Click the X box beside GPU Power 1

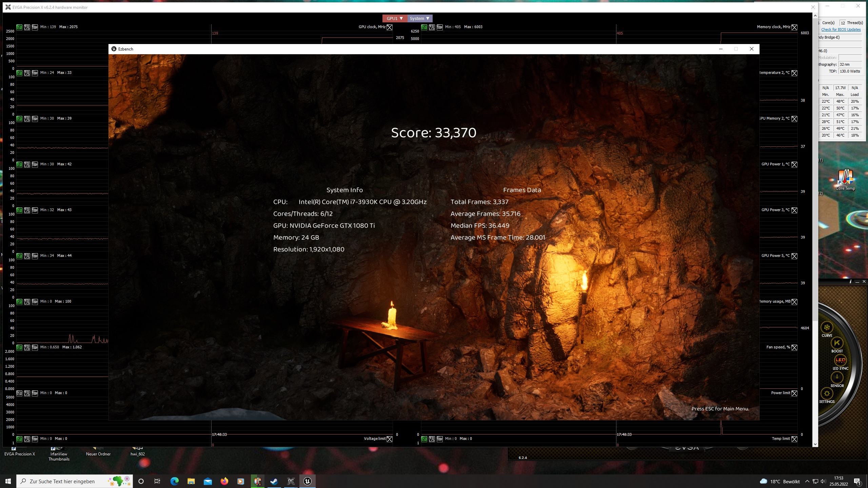click(794, 164)
